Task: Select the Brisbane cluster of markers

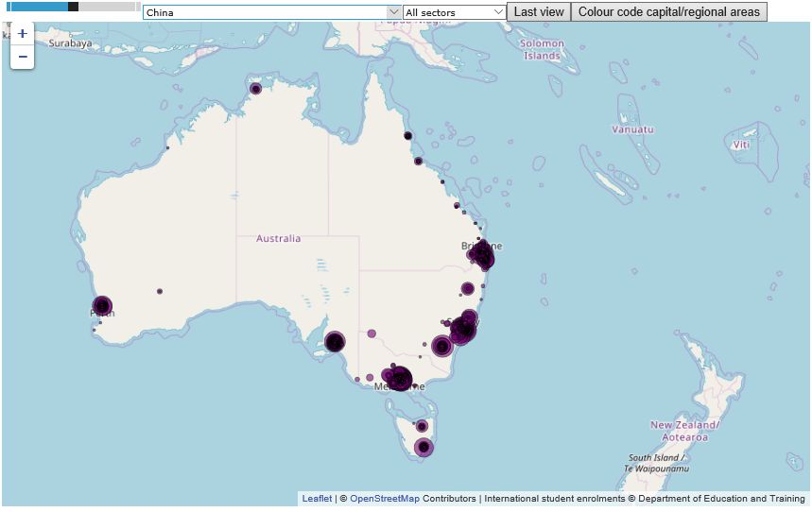Action: point(483,255)
